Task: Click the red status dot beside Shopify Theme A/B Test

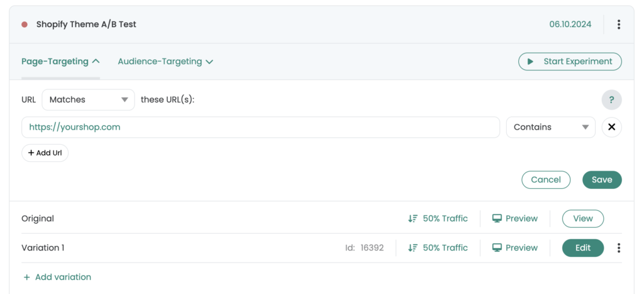Action: pos(25,25)
